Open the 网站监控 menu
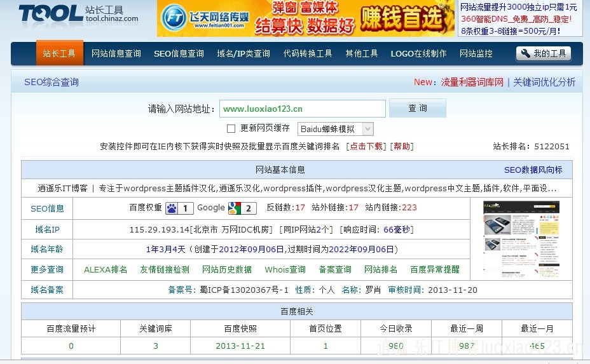Image resolution: width=590 pixels, height=364 pixels. (x=476, y=54)
